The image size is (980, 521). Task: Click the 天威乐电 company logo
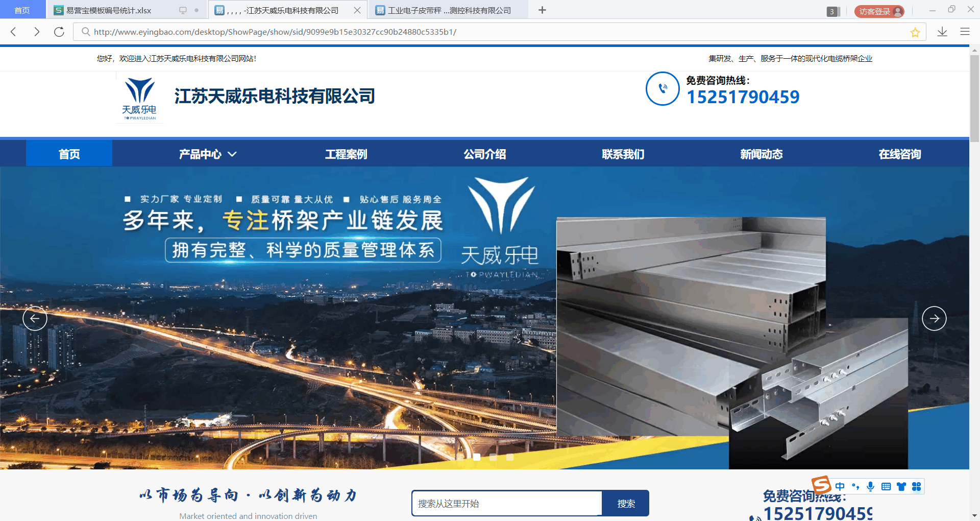pyautogui.click(x=139, y=99)
